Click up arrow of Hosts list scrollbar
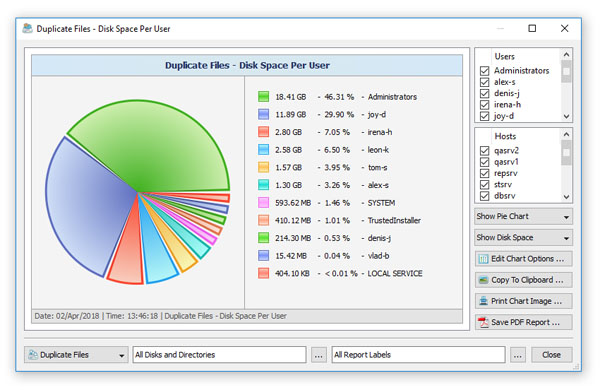Screen dimensions: 600x390 (567, 134)
